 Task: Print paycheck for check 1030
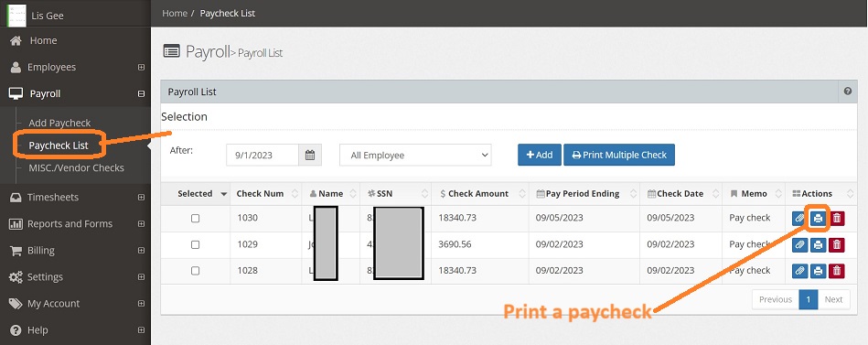[819, 218]
